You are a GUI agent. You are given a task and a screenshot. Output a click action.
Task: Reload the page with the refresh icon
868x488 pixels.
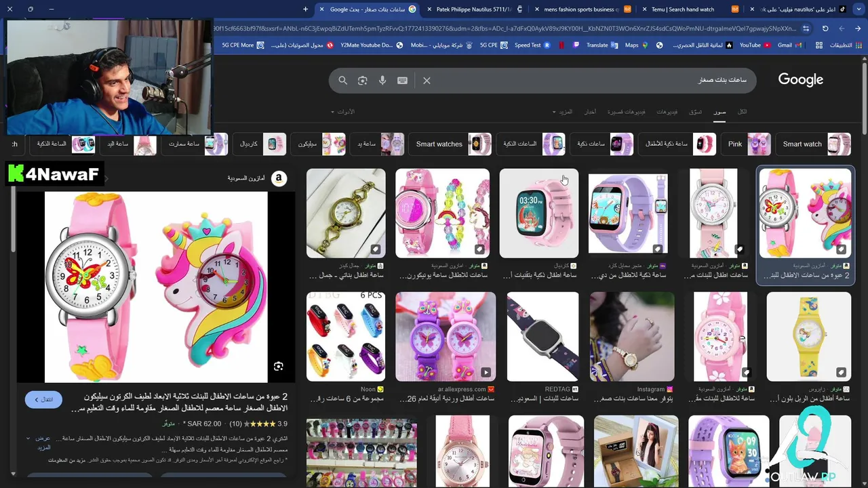(825, 28)
